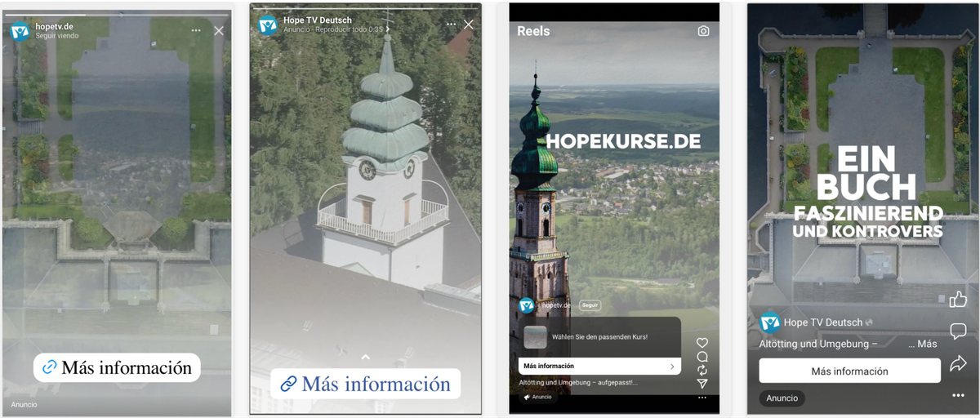
Task: Open hopetv.de profile avatar in first story
Action: pos(20,31)
